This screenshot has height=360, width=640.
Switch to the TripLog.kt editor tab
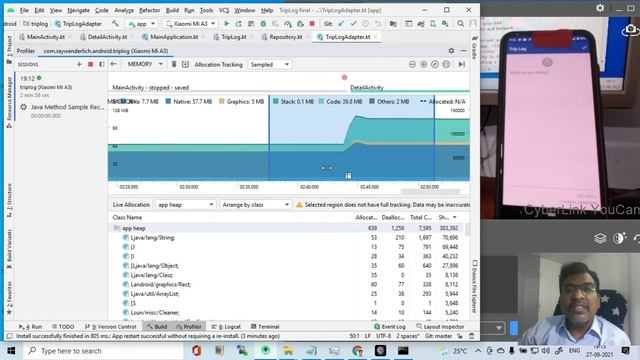pos(233,37)
